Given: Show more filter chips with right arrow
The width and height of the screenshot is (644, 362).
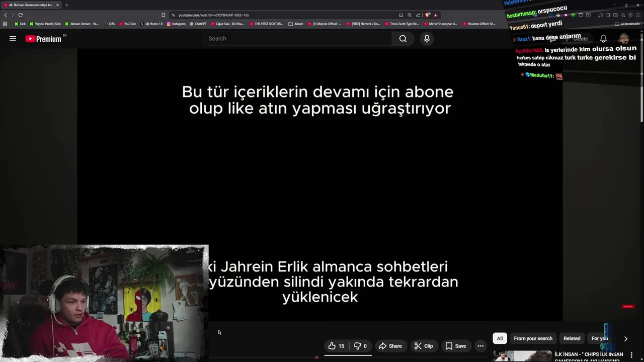Looking at the screenshot, I should coord(625,339).
